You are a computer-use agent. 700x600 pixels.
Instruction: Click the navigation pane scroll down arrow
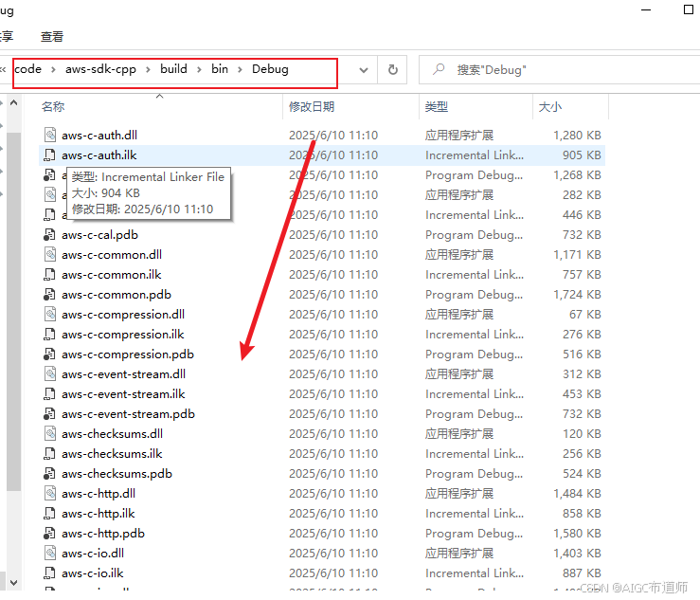(x=14, y=583)
